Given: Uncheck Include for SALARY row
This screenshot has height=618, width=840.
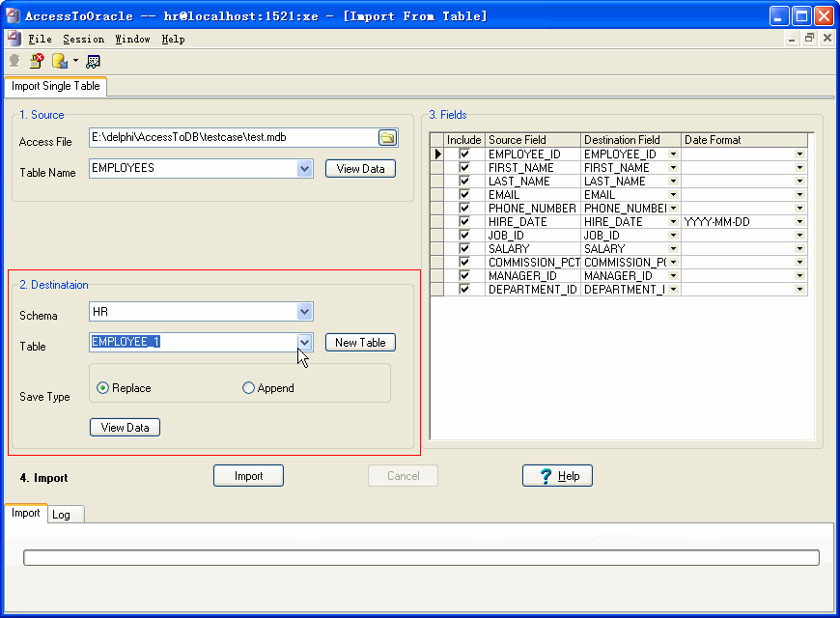Looking at the screenshot, I should click(464, 249).
